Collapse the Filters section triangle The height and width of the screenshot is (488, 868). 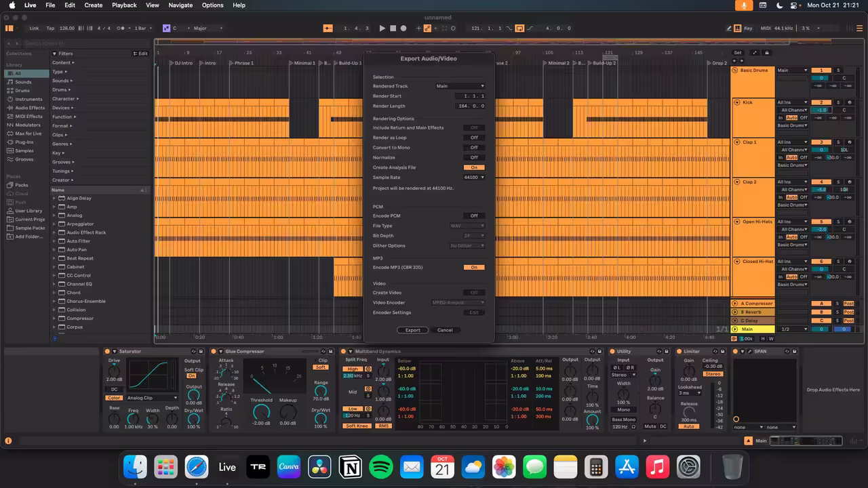click(x=54, y=54)
